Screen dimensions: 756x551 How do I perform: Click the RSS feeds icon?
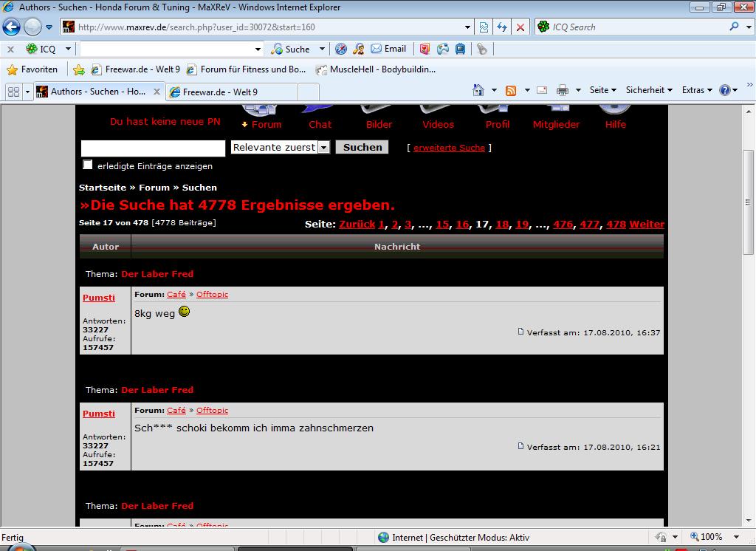[510, 90]
